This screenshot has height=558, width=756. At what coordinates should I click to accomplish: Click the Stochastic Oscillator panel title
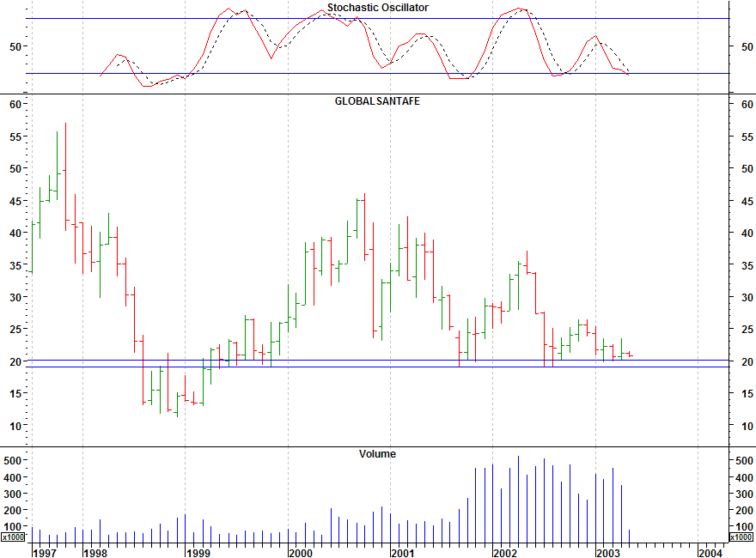click(377, 8)
